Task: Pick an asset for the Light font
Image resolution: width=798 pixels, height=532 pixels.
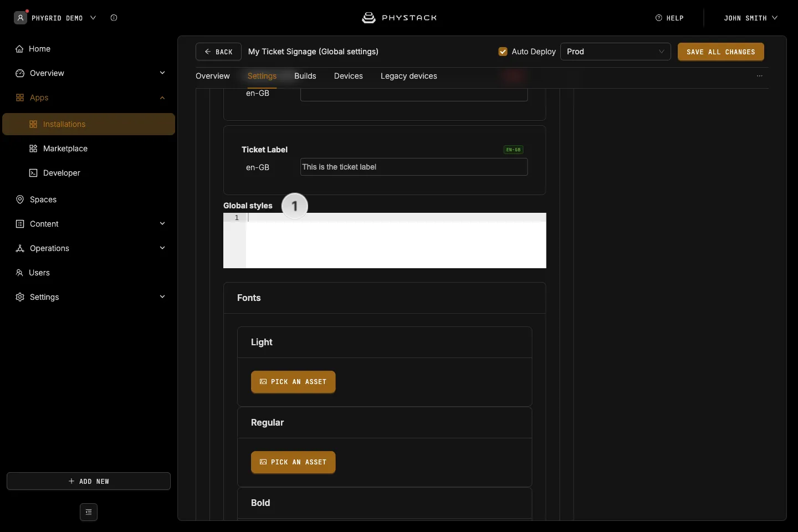Action: [x=293, y=382]
